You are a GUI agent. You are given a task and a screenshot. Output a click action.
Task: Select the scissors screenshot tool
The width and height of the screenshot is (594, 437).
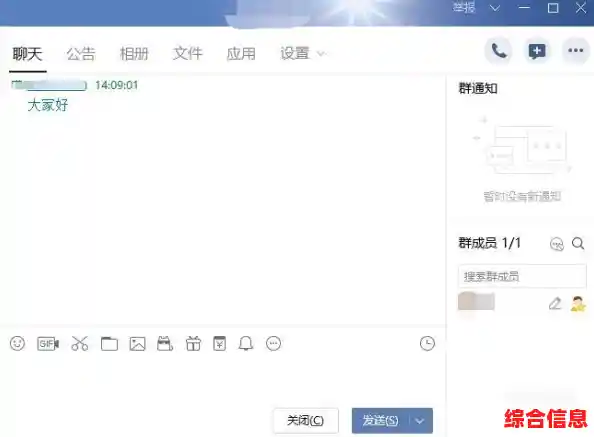[x=80, y=343]
